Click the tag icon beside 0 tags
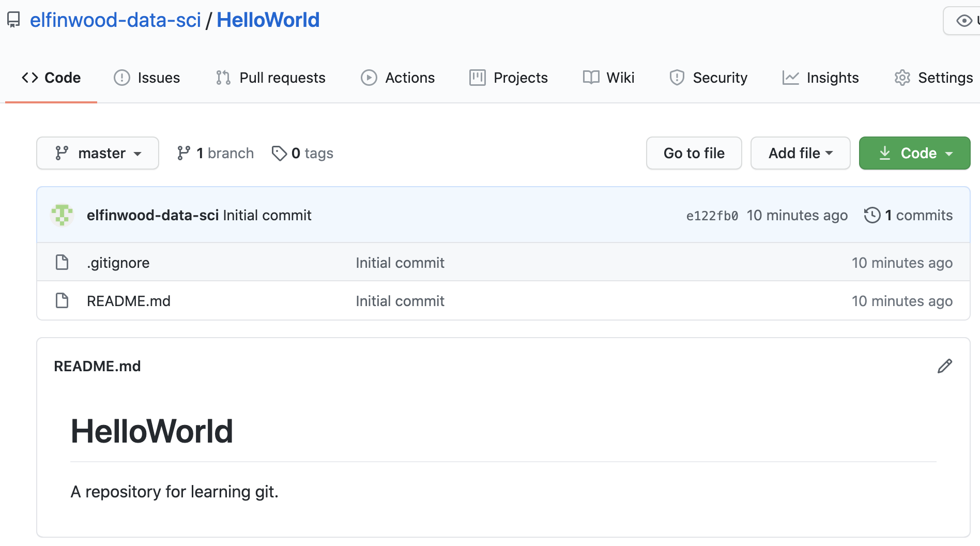This screenshot has width=980, height=546. pos(279,153)
